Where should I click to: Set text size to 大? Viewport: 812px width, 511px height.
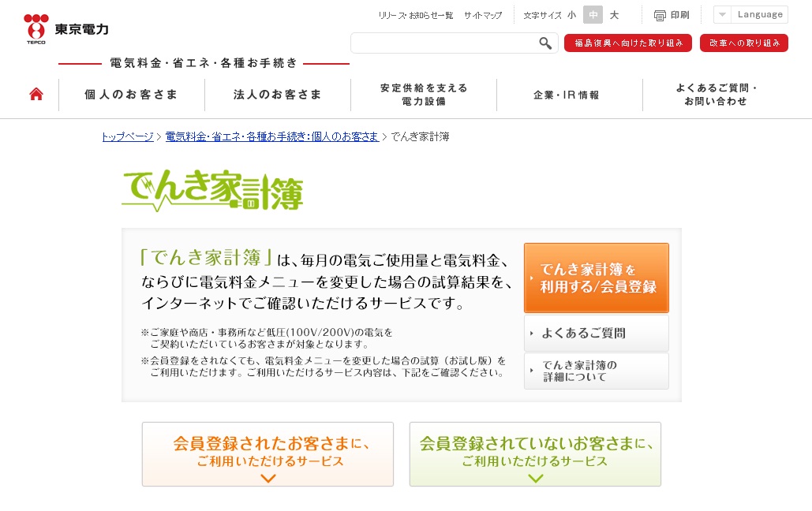point(614,15)
